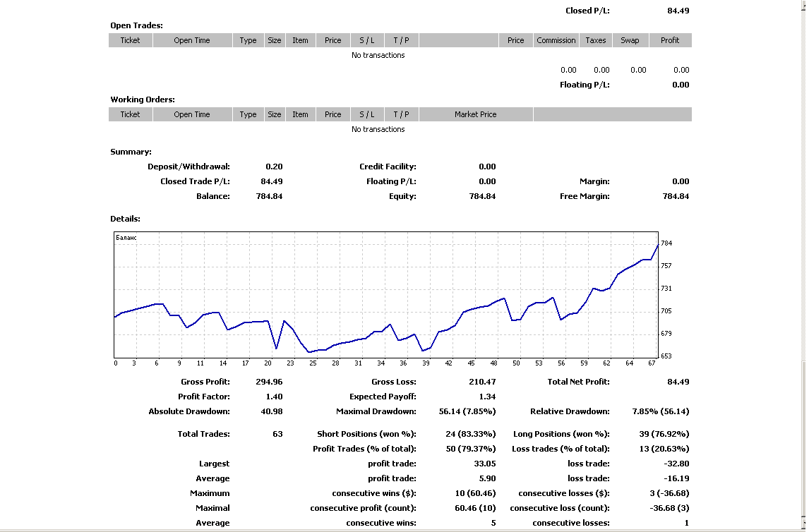The width and height of the screenshot is (809, 532).
Task: Click the Gross Loss value 210.47
Action: [482, 382]
